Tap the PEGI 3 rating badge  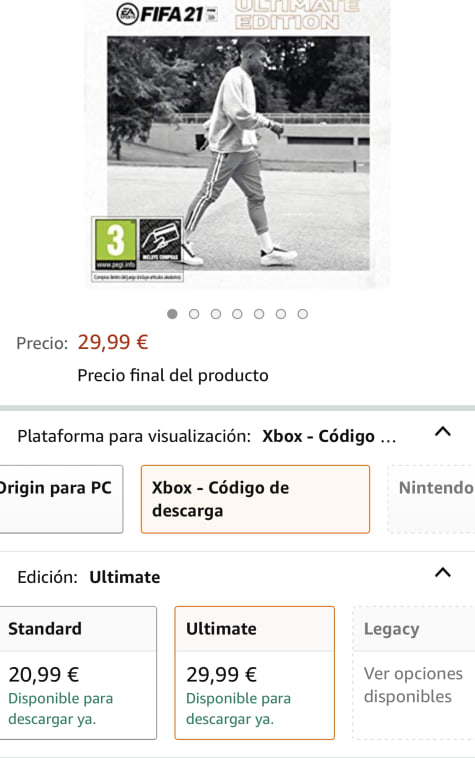[x=115, y=244]
